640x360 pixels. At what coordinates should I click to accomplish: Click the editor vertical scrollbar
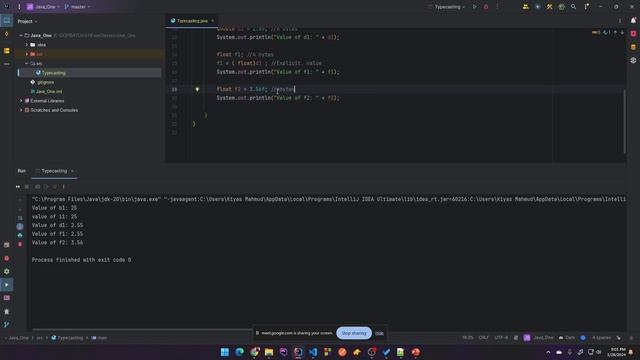[624, 121]
